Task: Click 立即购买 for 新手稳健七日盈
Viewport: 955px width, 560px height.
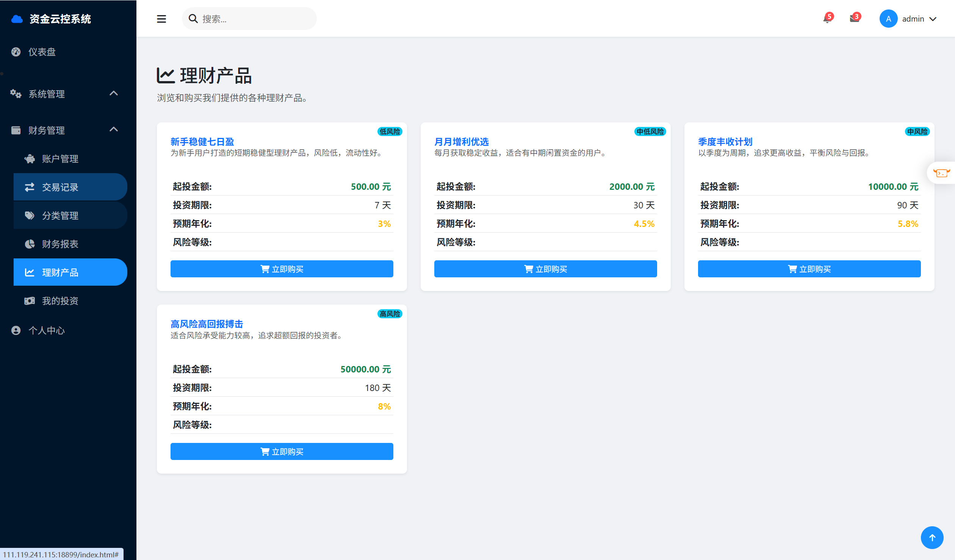Action: point(282,269)
